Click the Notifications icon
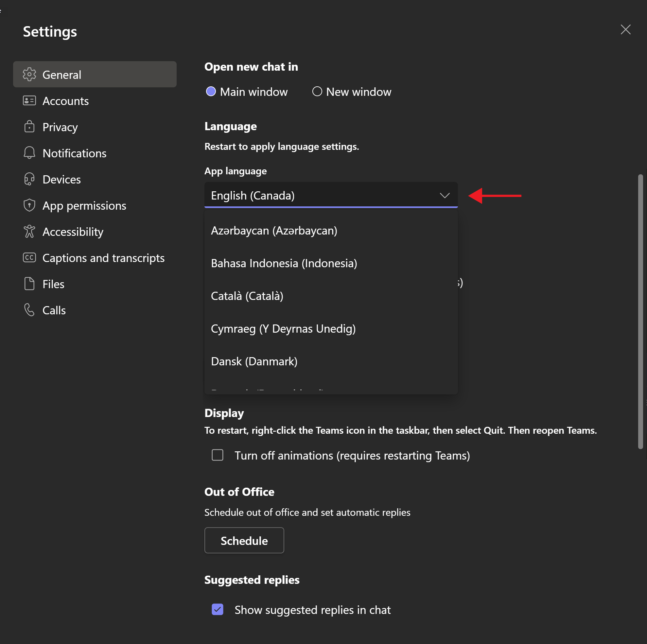The width and height of the screenshot is (647, 644). (29, 153)
